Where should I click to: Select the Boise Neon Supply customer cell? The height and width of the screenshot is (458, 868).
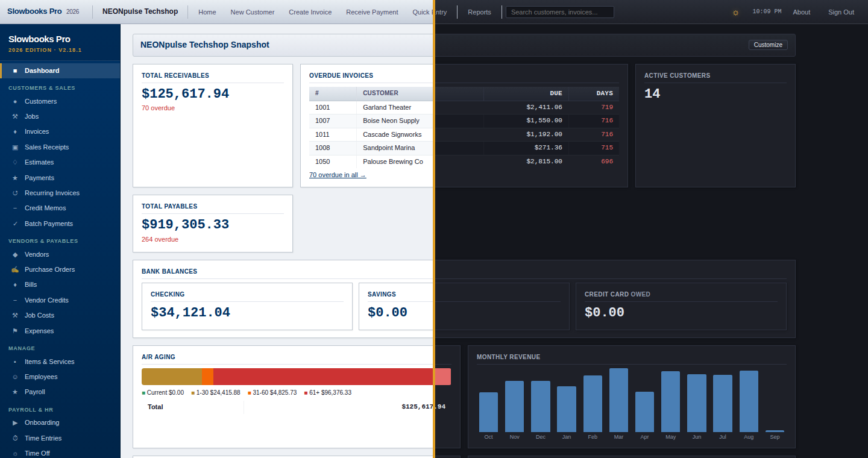(391, 121)
